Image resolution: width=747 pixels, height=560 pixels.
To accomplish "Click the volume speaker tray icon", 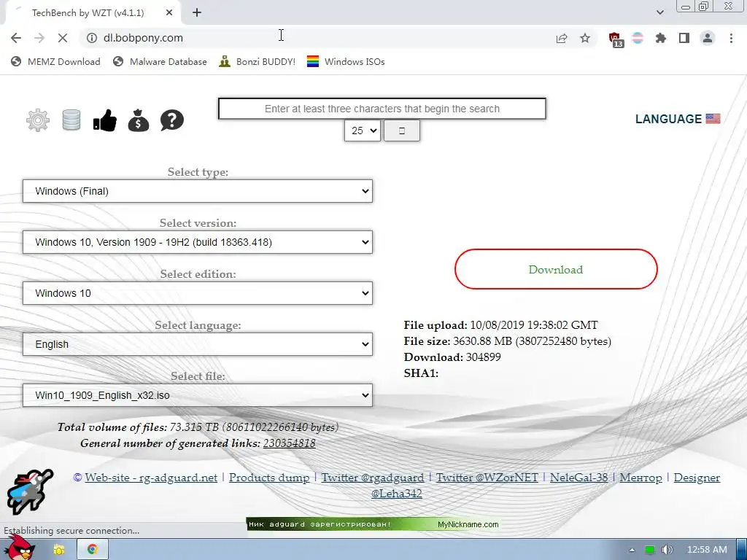I will pos(667,550).
